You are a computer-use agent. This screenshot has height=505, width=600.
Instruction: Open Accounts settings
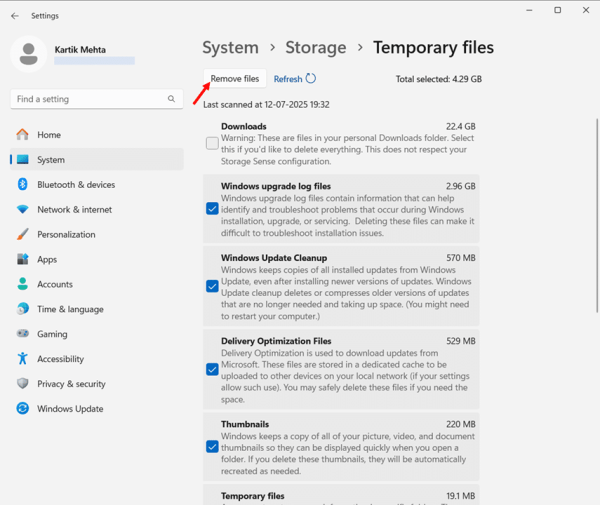[x=97, y=284]
